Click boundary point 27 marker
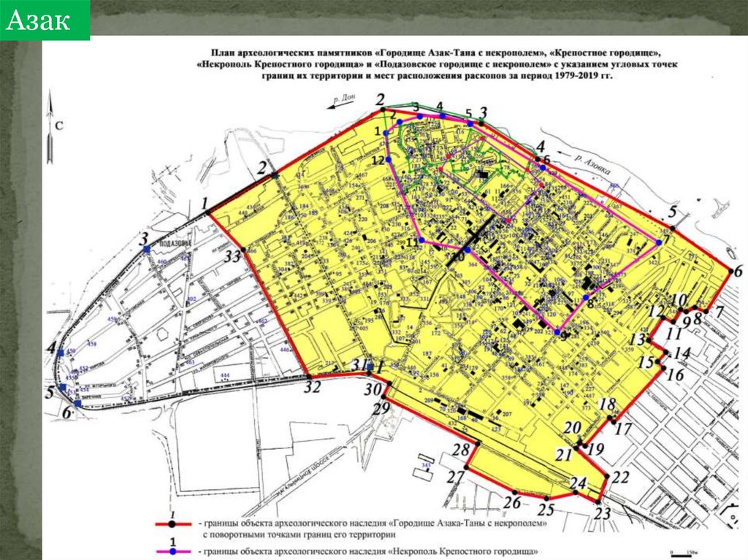This screenshot has height=560, width=748. 466,467
